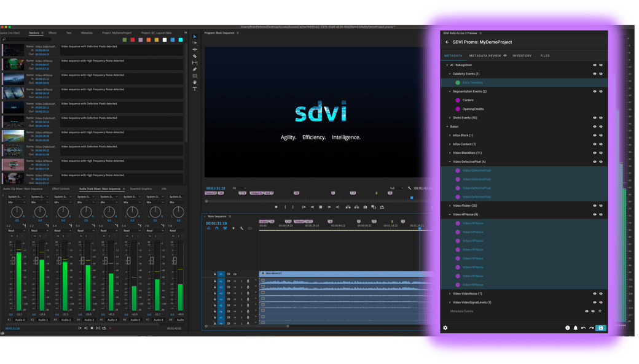Show AI - Rekognition events with eye icon

pos(595,65)
